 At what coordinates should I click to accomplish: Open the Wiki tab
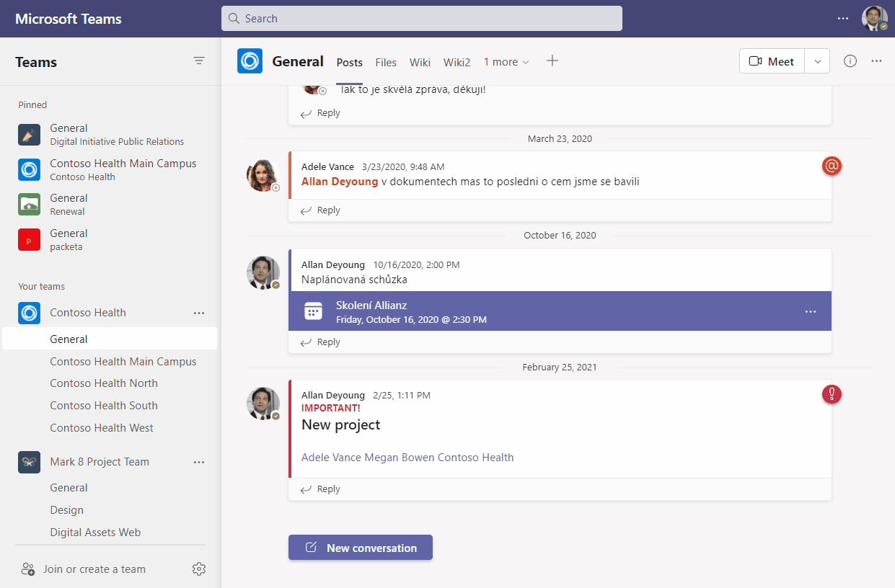[x=420, y=63]
